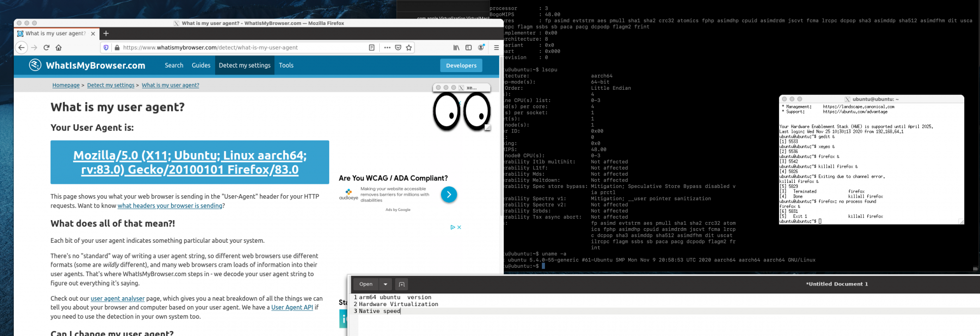Click 'Native speed' line in gedit

(380, 311)
